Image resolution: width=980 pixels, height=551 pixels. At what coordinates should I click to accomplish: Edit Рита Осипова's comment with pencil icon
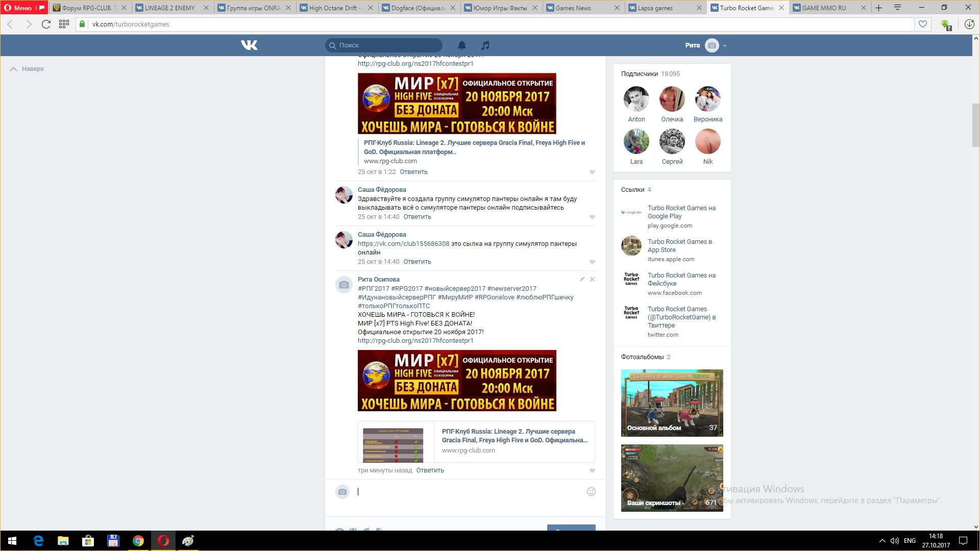[x=582, y=279]
